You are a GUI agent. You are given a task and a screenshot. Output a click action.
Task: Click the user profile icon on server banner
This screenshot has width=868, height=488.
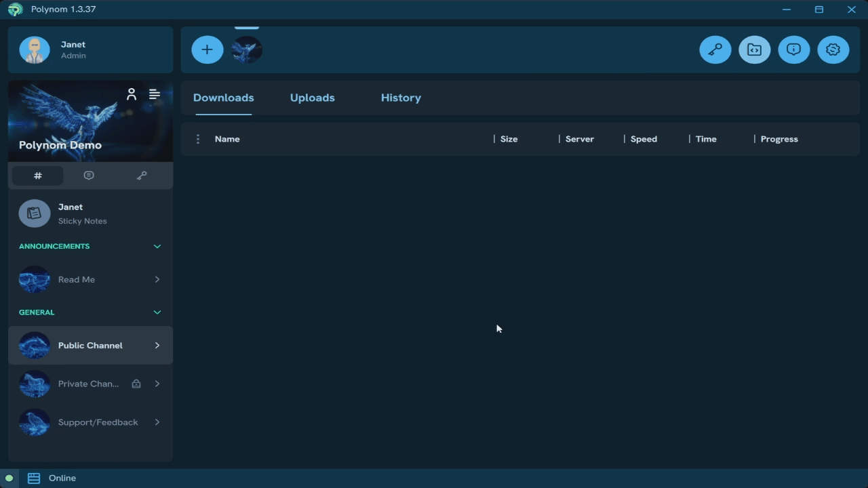132,94
